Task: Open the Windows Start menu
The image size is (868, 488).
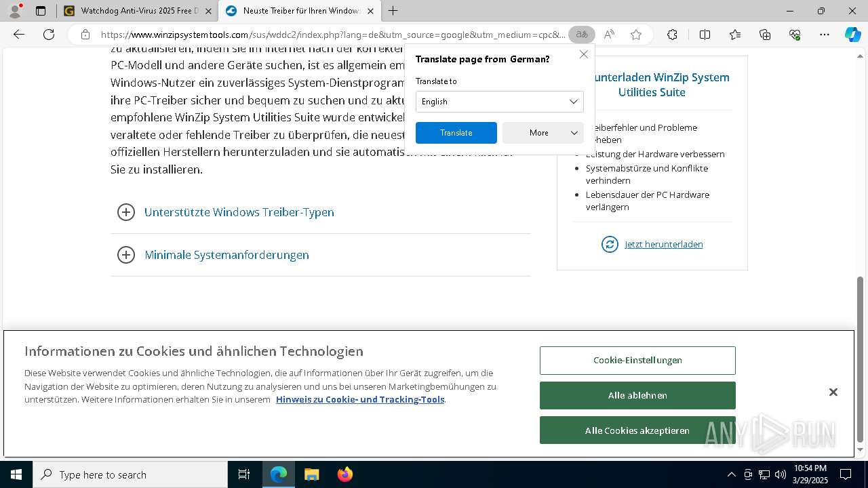Action: [16, 474]
